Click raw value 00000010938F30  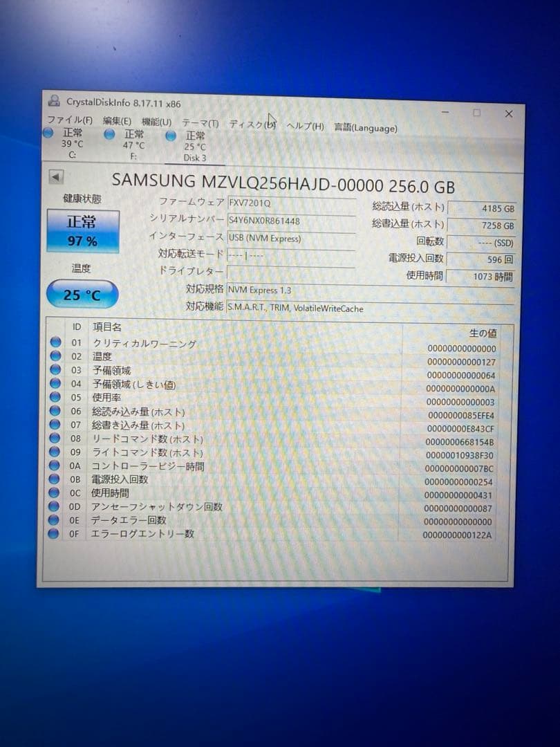click(x=459, y=455)
